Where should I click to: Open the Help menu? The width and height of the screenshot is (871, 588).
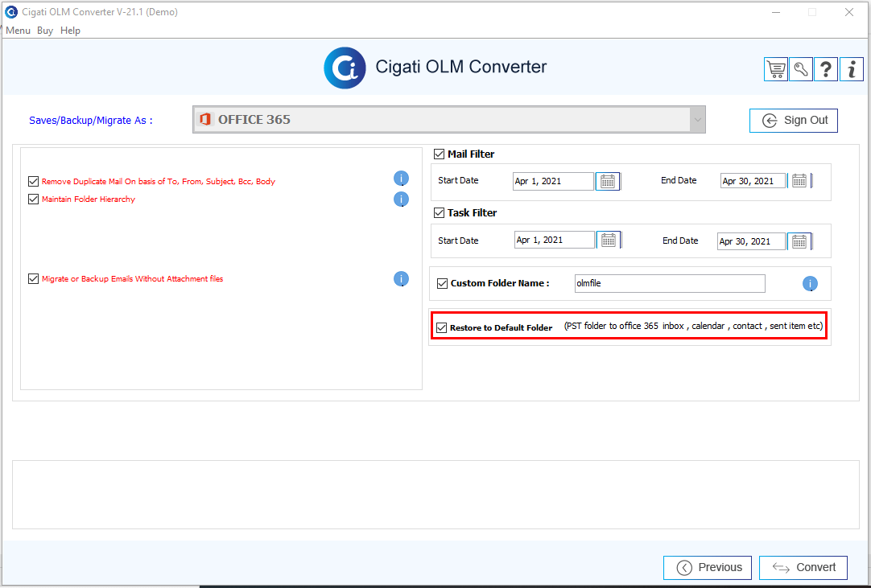pos(71,31)
